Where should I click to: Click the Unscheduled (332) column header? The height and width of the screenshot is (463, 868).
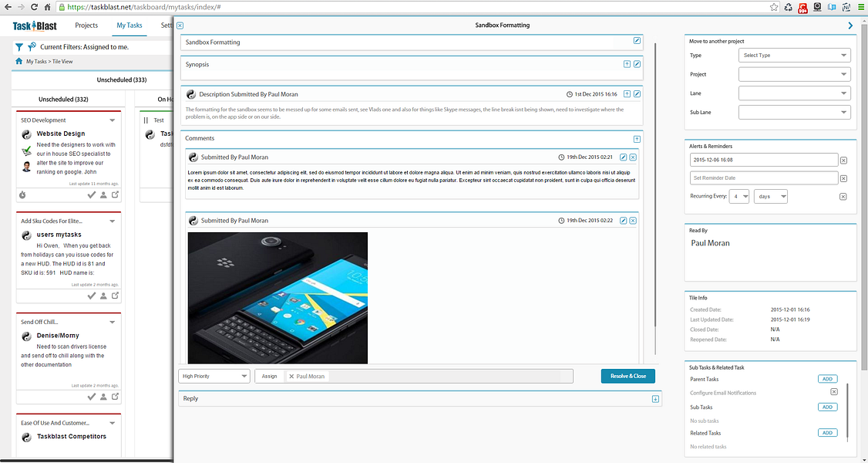click(x=64, y=99)
